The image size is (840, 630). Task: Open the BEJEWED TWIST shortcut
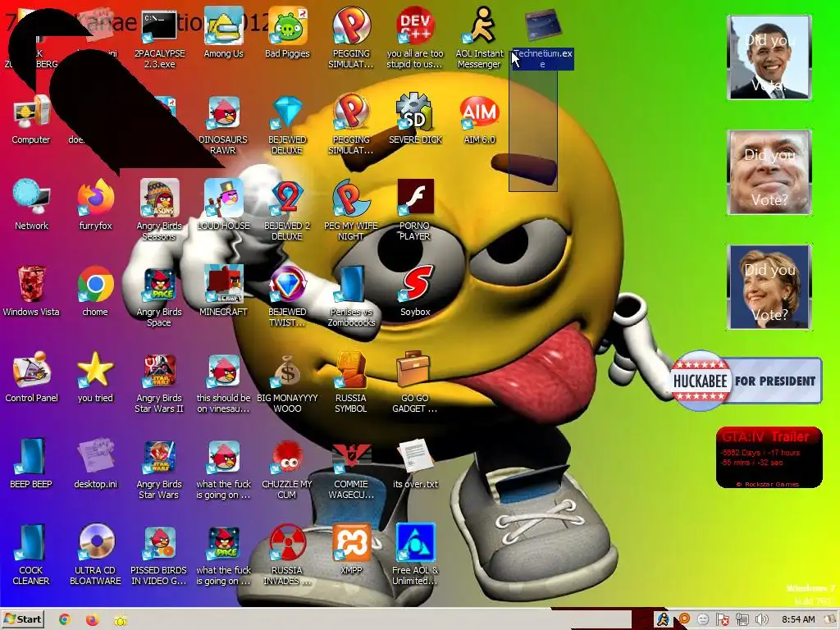pyautogui.click(x=287, y=297)
